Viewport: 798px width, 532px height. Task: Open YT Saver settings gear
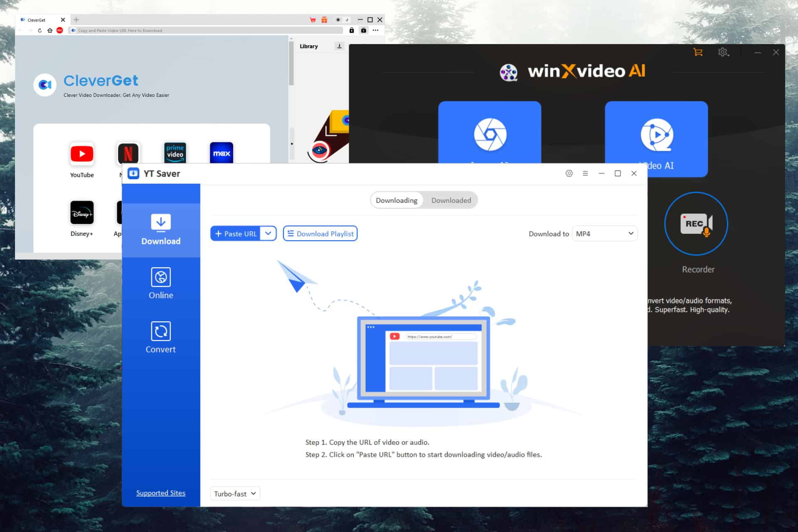point(569,173)
